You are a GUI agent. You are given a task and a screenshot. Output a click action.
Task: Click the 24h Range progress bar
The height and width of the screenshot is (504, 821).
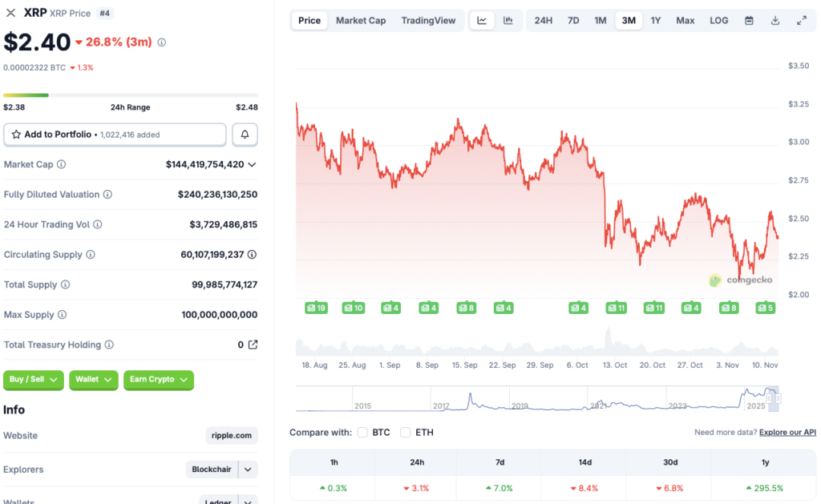tap(131, 94)
